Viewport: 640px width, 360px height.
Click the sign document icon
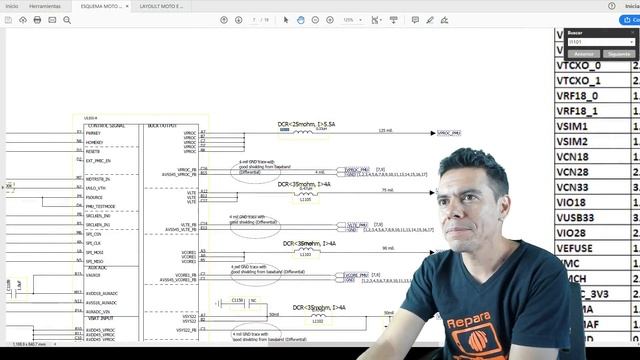coord(444,20)
